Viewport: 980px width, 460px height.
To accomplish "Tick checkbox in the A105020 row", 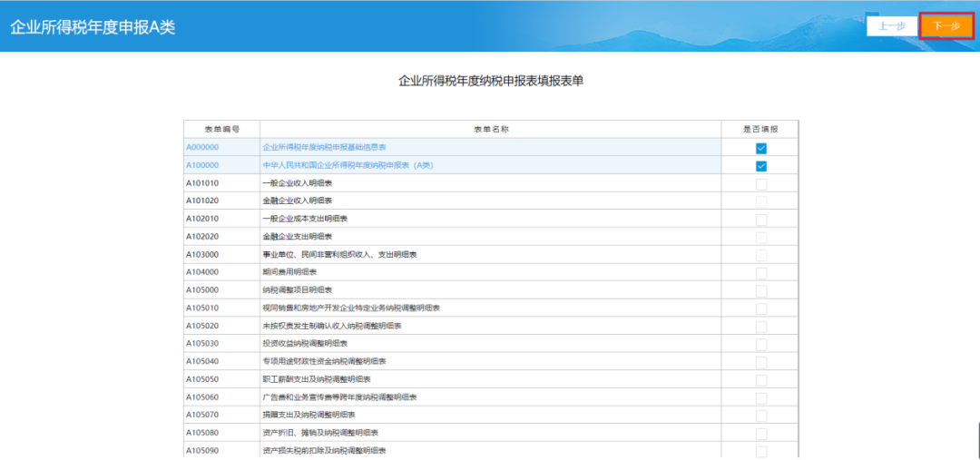I will click(x=760, y=327).
